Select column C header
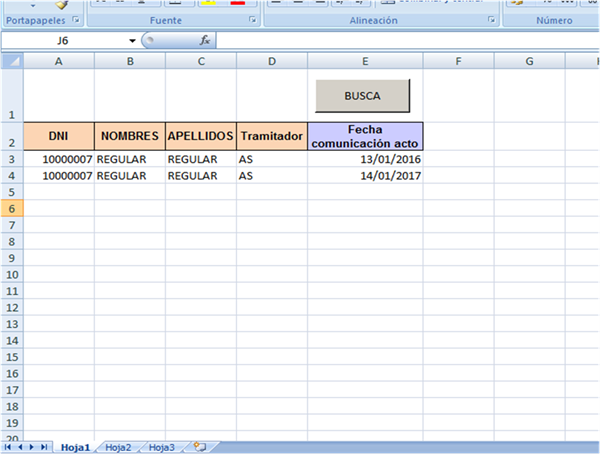Viewport: 600px width, 454px height. coord(201,61)
